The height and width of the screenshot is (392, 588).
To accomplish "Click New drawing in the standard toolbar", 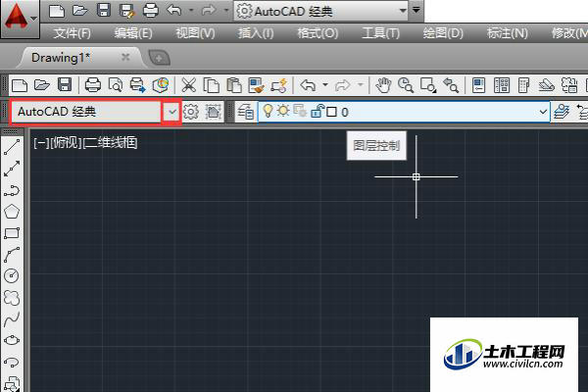I will (x=20, y=85).
